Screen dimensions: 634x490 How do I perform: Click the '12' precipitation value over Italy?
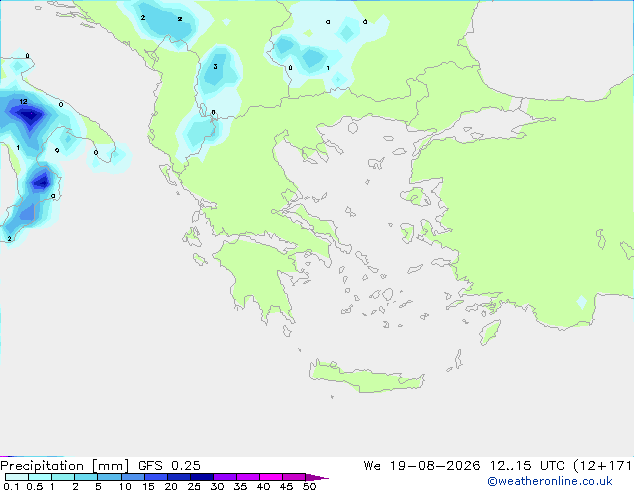(23, 101)
